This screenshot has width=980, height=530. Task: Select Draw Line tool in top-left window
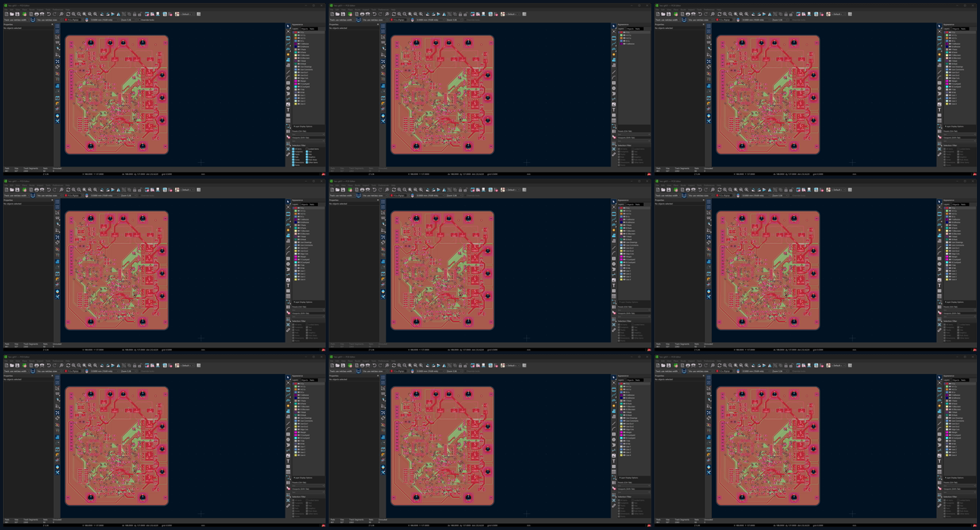point(289,71)
